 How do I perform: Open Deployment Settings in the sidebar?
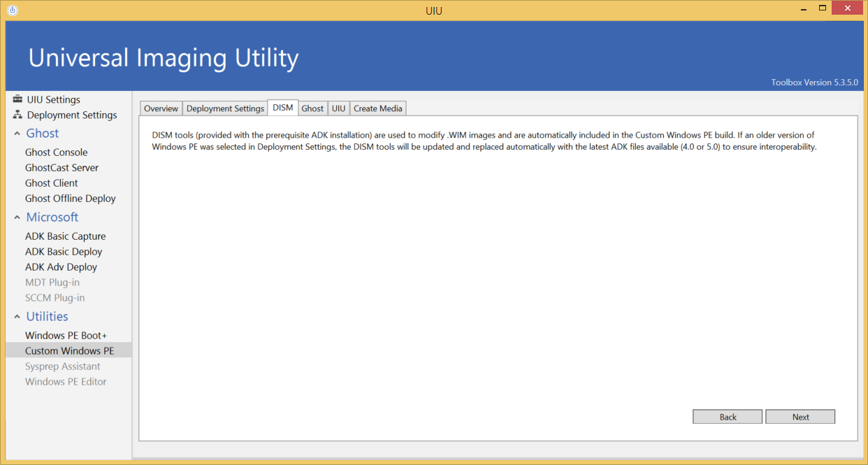72,115
